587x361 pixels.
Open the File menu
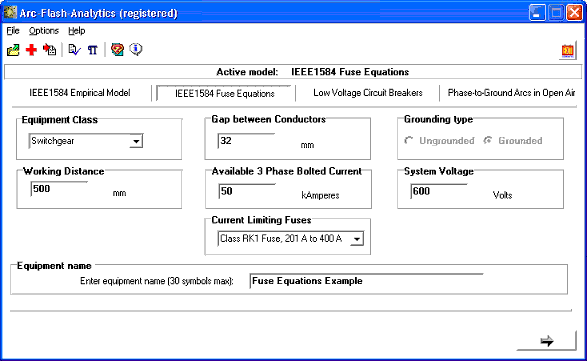point(13,31)
